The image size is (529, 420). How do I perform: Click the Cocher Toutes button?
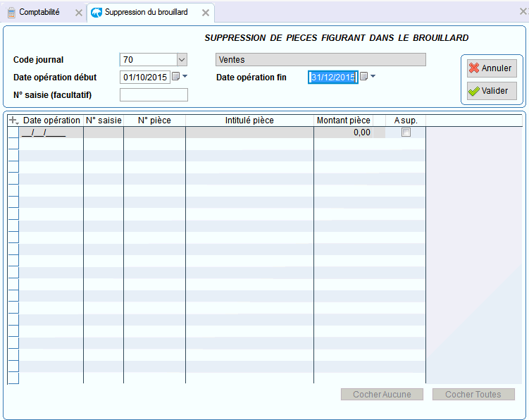(x=473, y=395)
